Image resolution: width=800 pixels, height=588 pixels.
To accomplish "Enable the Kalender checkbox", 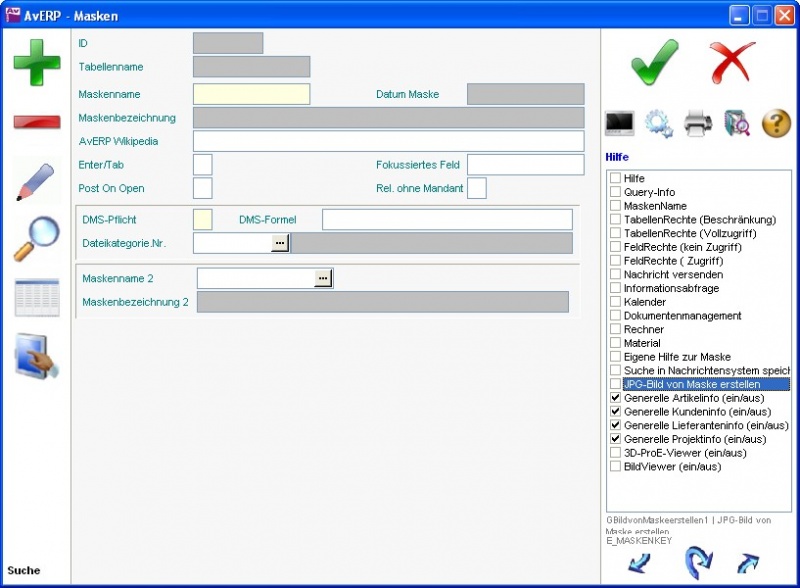I will [x=616, y=302].
